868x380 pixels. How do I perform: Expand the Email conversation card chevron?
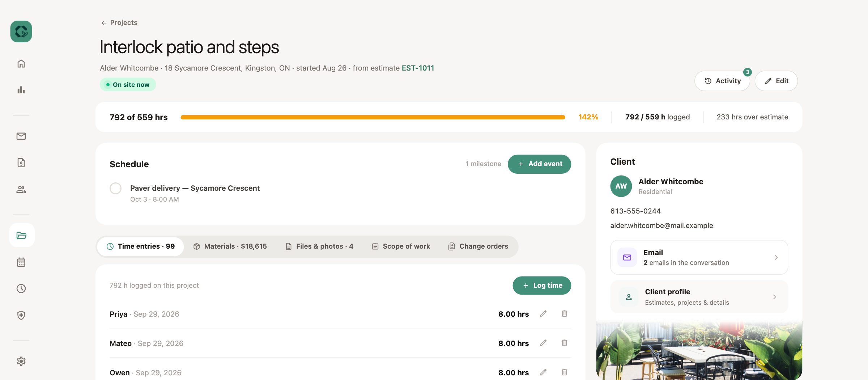[776, 257]
